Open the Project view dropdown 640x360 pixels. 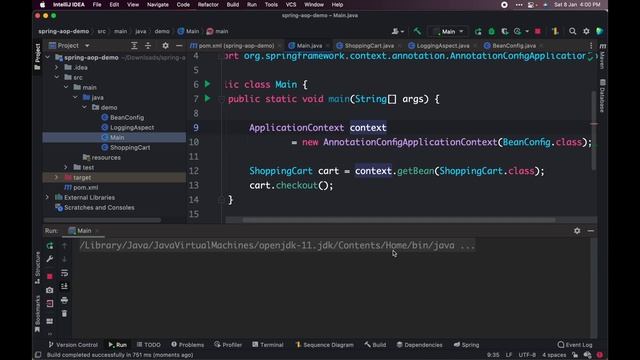pos(87,46)
